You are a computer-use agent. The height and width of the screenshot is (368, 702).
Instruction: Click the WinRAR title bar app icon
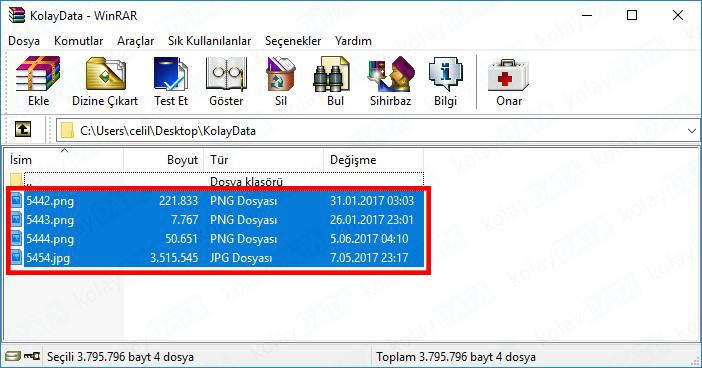click(x=17, y=15)
